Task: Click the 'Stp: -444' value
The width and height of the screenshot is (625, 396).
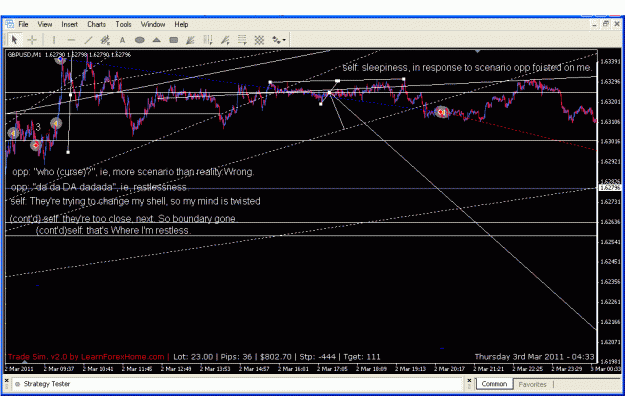Action: (317, 357)
